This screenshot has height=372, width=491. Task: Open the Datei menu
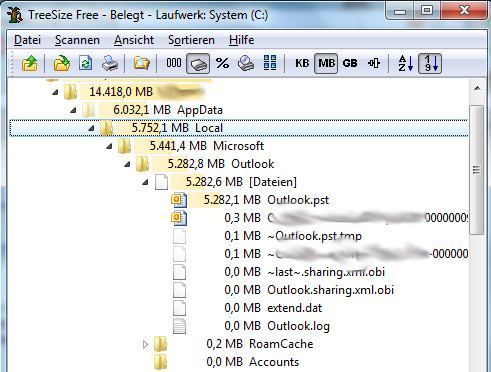[x=27, y=40]
